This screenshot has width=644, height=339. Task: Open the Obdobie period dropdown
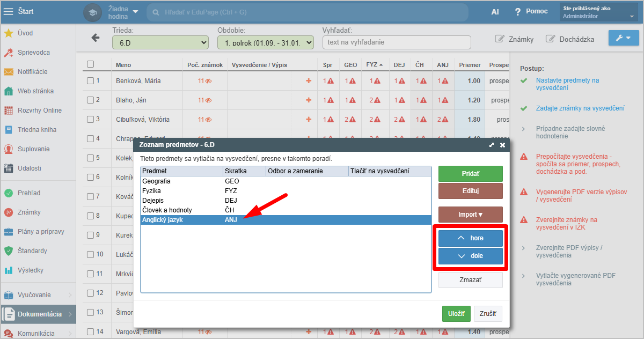coord(265,42)
